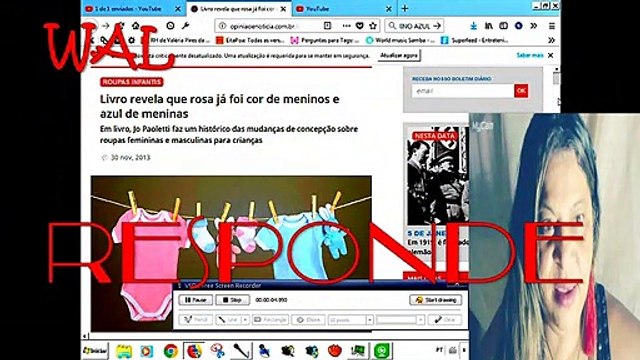Open green webcam app in taskbar
640x360 pixels.
(x=382, y=351)
